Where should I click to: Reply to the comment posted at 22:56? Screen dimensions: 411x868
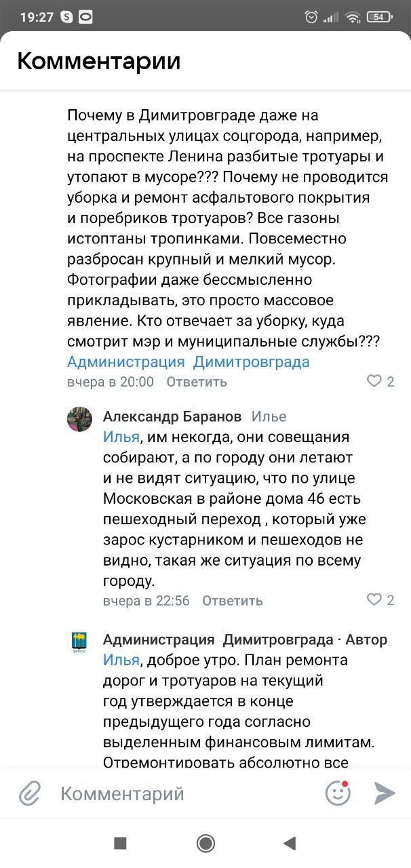click(232, 600)
